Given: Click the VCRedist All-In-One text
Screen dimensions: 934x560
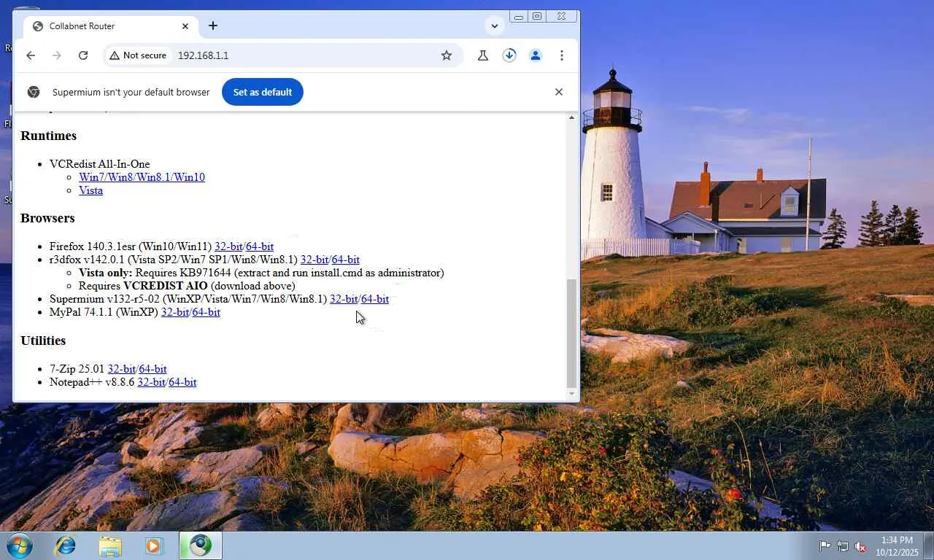Looking at the screenshot, I should [100, 164].
